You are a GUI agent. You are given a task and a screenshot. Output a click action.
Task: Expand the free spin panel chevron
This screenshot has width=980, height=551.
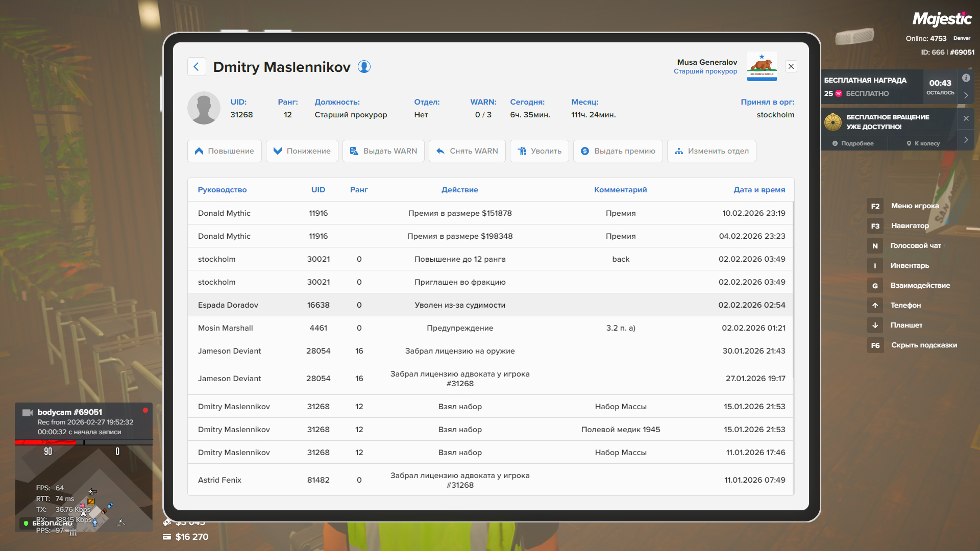click(x=966, y=139)
